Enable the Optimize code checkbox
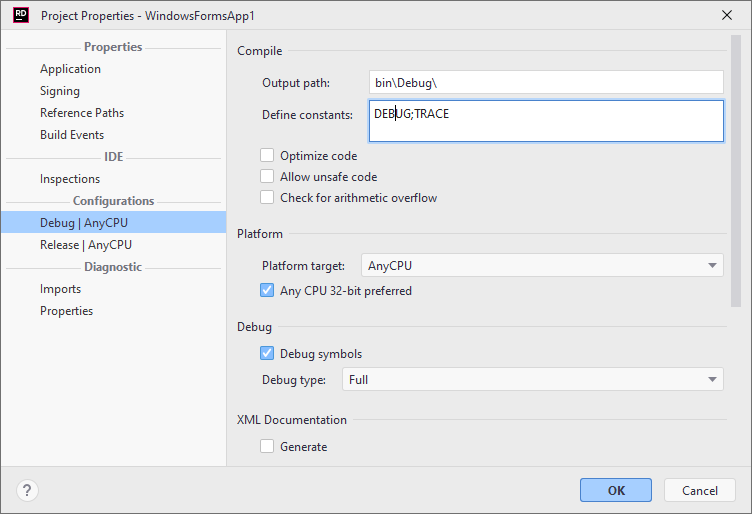Screen dimensions: 752x514 point(267,155)
